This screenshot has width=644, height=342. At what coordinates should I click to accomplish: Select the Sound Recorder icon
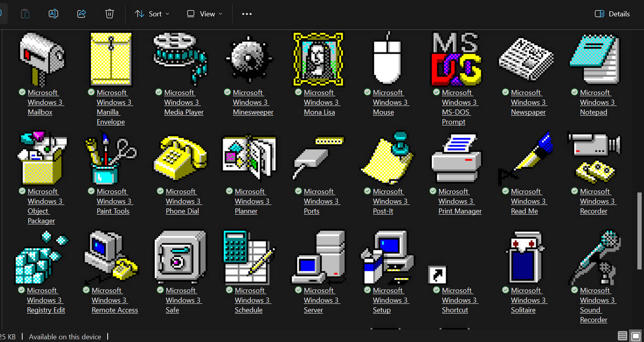tap(594, 256)
